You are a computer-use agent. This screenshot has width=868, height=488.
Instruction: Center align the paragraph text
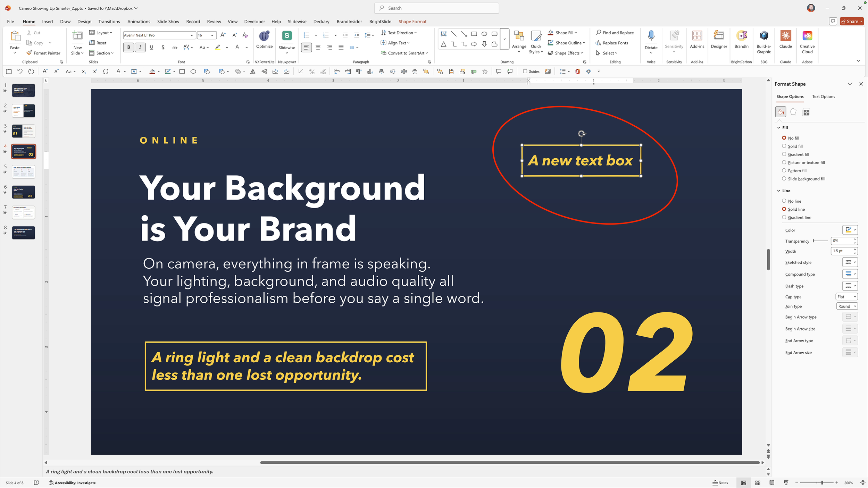tap(318, 47)
